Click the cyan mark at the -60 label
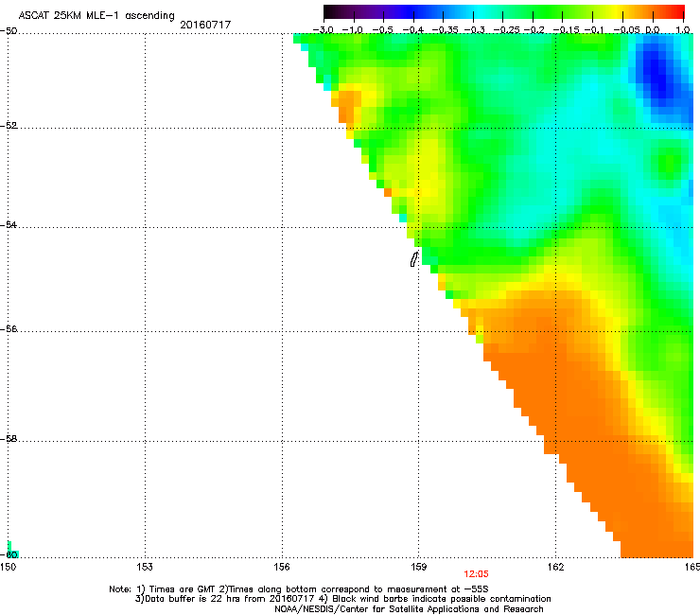 click(12, 551)
